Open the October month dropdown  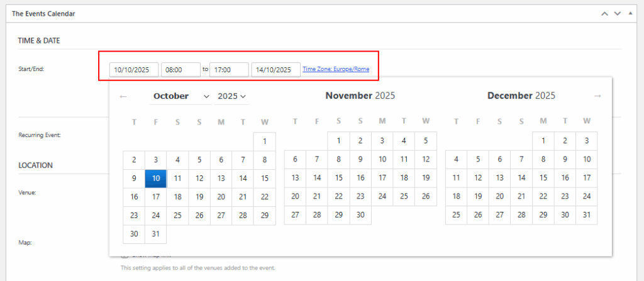pyautogui.click(x=181, y=96)
